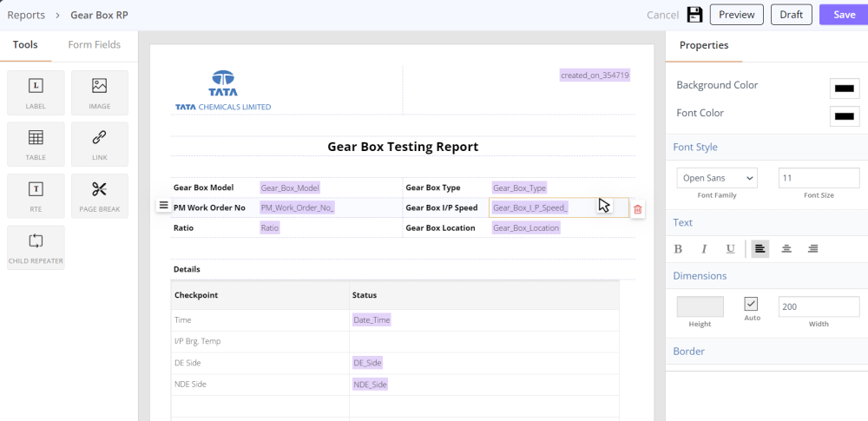Select the DE_Side field tag
Image resolution: width=868 pixels, height=421 pixels.
click(x=367, y=363)
